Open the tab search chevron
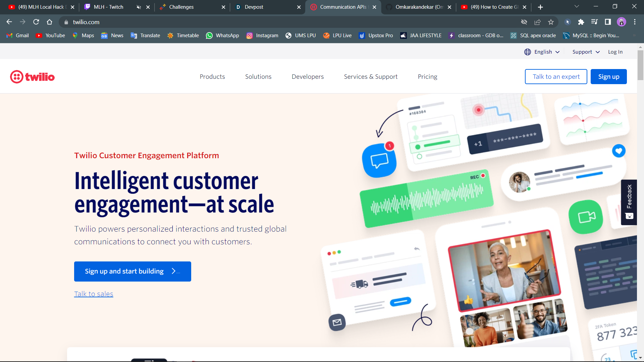This screenshot has width=644, height=362. [x=577, y=7]
